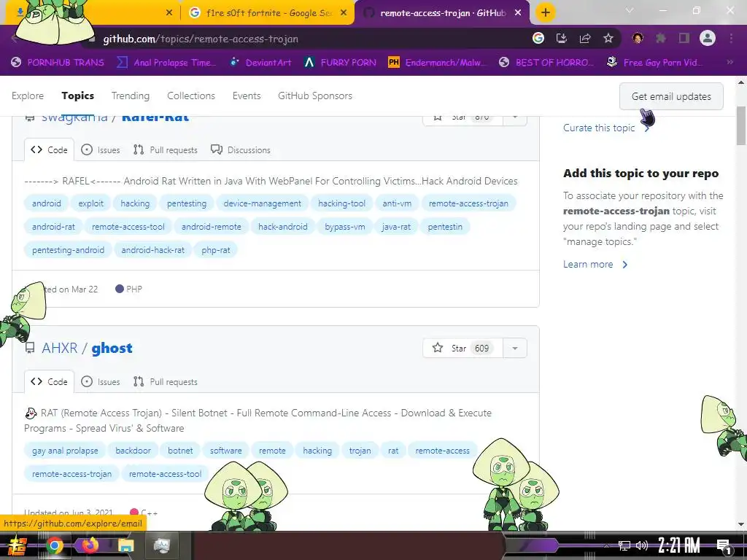Click the android-rat topic tag
This screenshot has width=747, height=560.
53,227
